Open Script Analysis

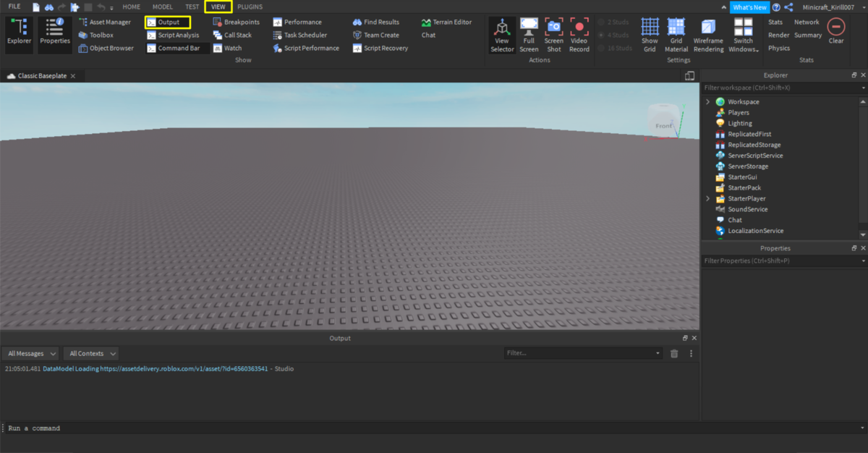172,35
